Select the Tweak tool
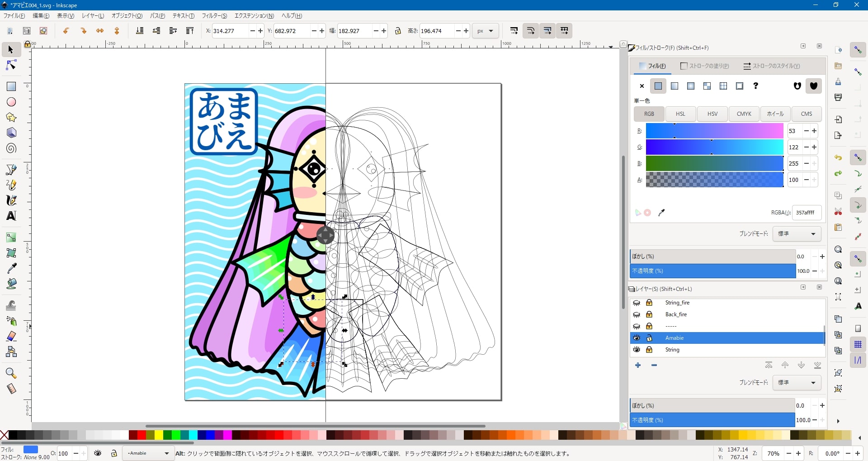The height and width of the screenshot is (461, 868). click(11, 305)
